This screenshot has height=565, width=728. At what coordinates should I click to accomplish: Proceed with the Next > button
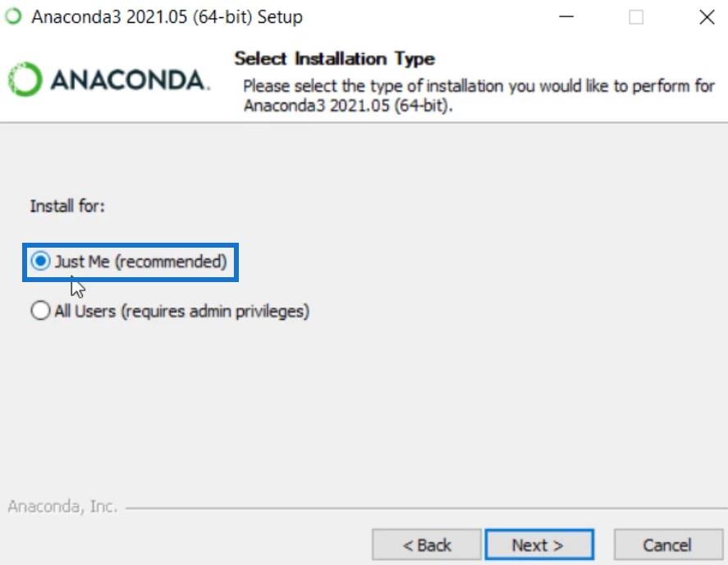[539, 544]
